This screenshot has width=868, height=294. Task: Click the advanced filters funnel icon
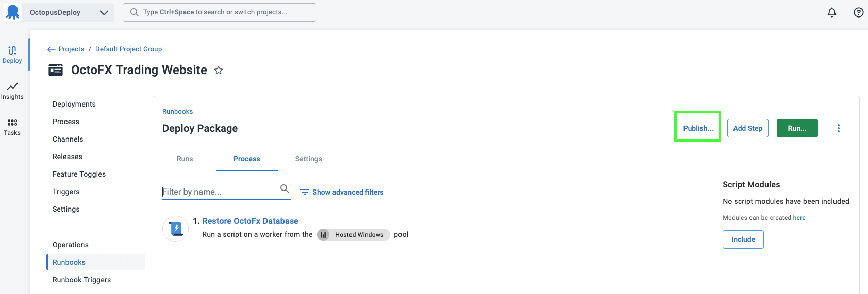tap(305, 192)
